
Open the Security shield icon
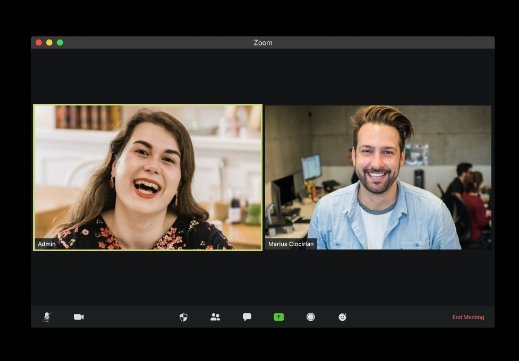tap(183, 317)
